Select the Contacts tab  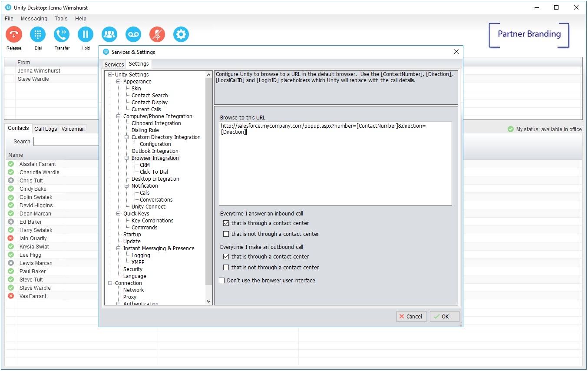pos(18,128)
